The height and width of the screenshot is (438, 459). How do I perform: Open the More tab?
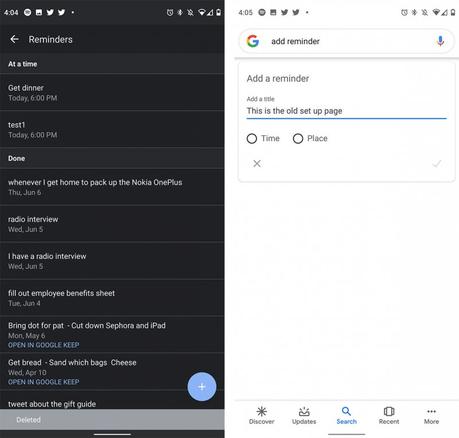pos(431,415)
